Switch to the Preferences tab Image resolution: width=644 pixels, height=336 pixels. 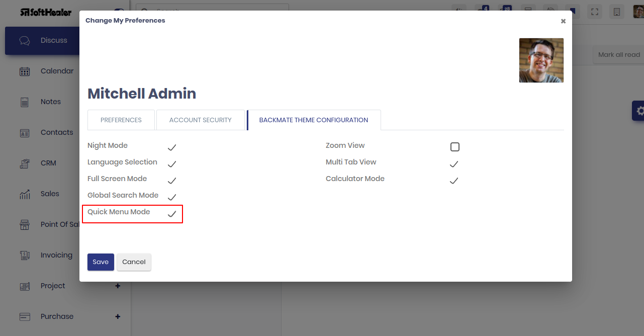click(121, 120)
